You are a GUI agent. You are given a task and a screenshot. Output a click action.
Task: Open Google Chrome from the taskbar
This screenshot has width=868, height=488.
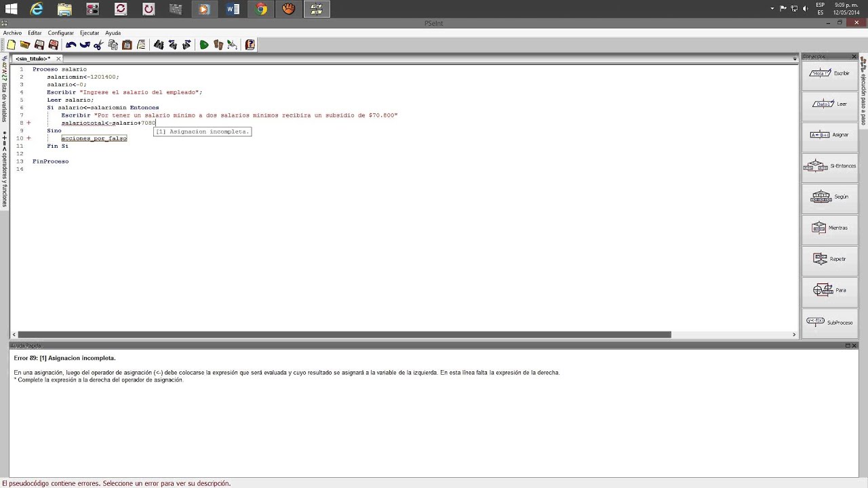point(261,9)
